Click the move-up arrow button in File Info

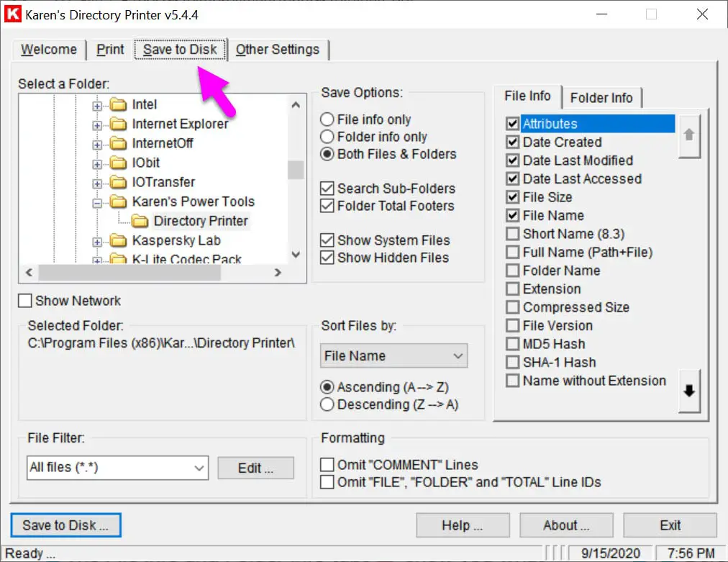(689, 135)
